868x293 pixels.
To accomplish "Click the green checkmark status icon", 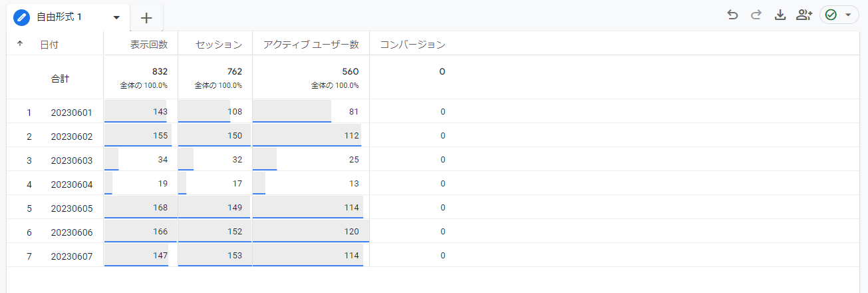I will (x=831, y=15).
